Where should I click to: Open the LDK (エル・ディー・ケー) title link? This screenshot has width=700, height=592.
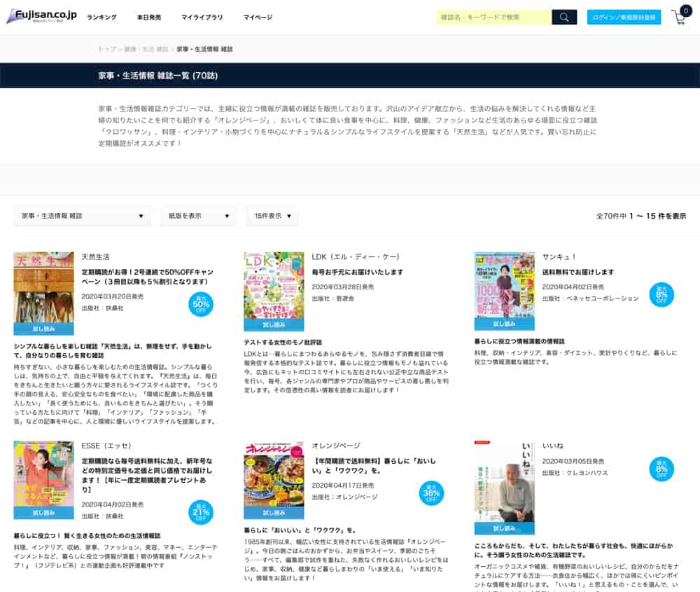(x=356, y=257)
